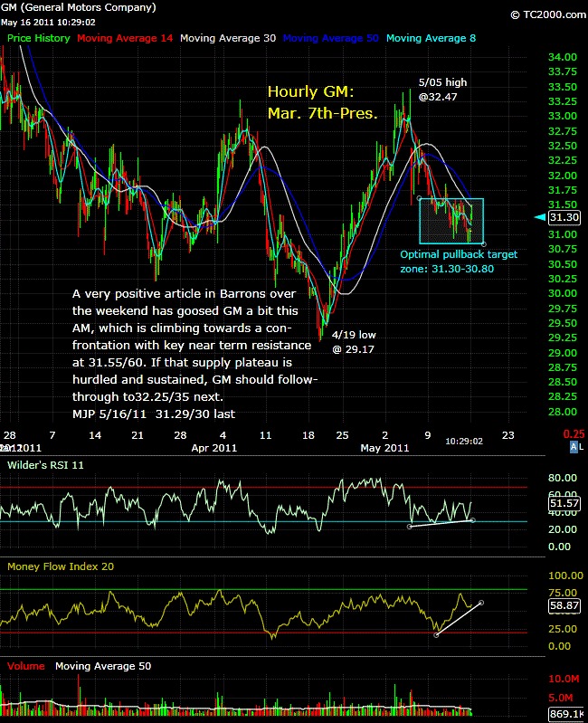Click the 31.30 current price tag

click(564, 217)
